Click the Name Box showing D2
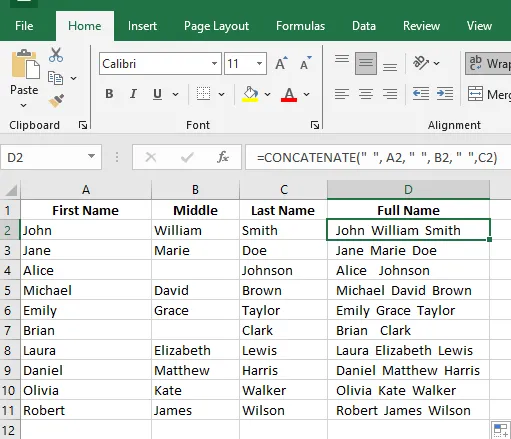Viewport: 511px width, 439px height. [x=51, y=157]
